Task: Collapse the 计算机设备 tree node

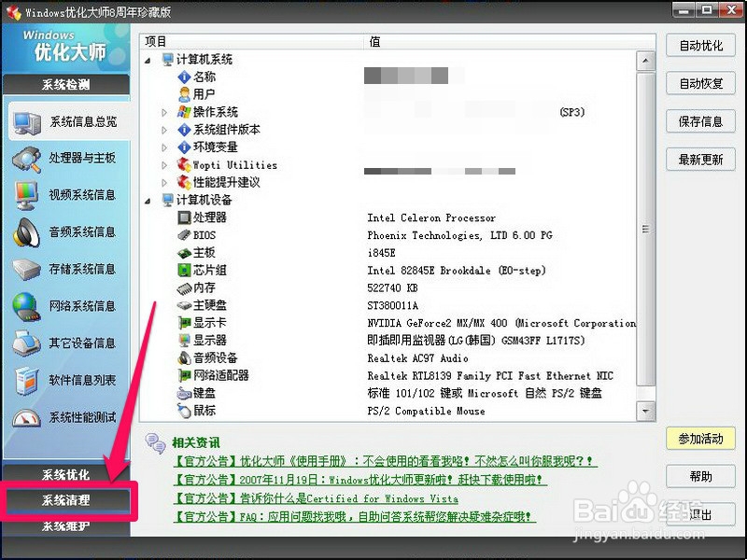Action: tap(148, 201)
